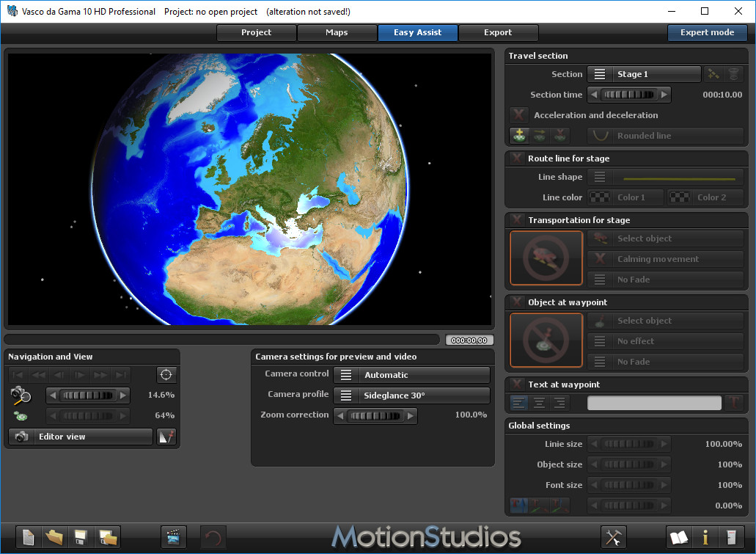Decrease Zoom correction with left arrow
The height and width of the screenshot is (554, 756).
coord(340,415)
